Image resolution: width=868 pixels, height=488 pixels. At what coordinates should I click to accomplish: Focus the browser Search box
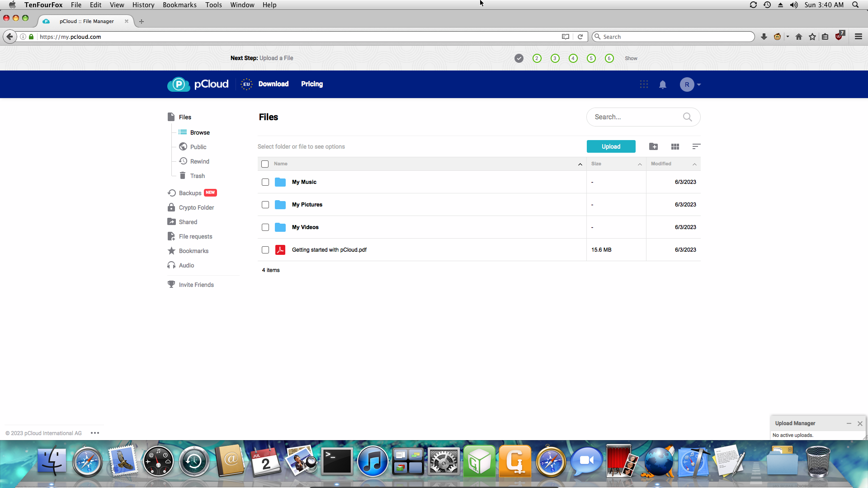point(674,37)
